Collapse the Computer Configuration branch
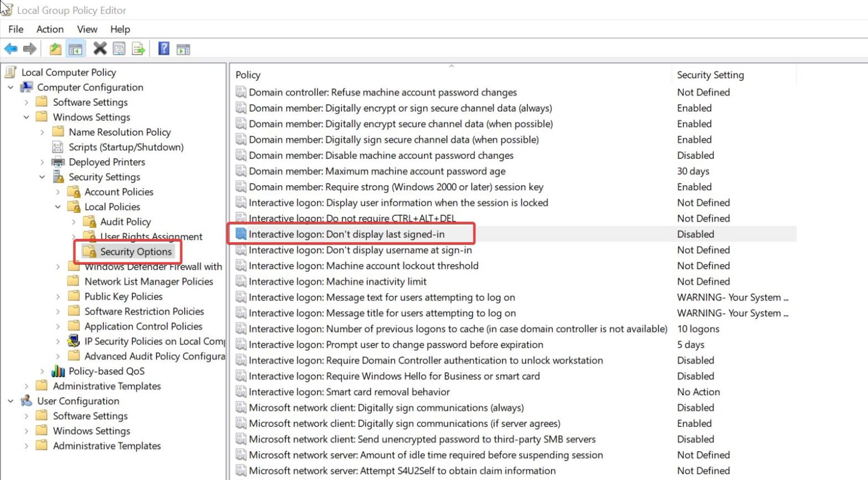This screenshot has height=480, width=868. pos(10,87)
